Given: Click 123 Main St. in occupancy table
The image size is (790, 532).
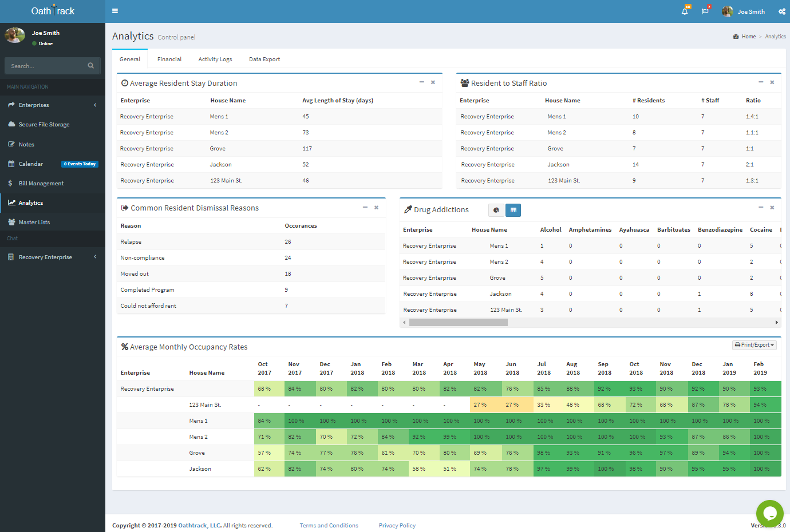Looking at the screenshot, I should coord(205,405).
